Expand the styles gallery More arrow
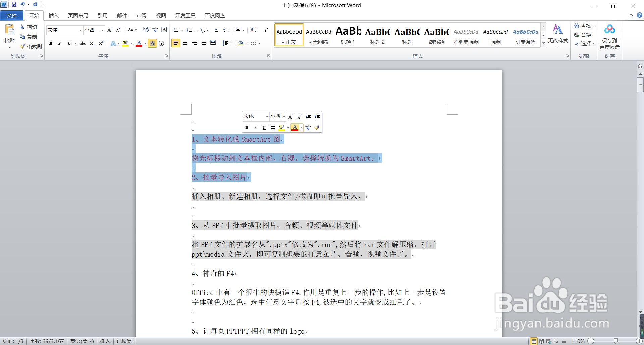644x345 pixels. coord(544,43)
